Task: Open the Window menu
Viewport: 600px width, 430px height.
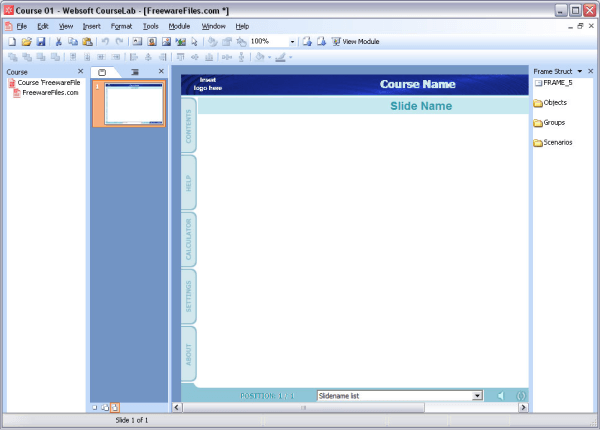Action: point(214,26)
